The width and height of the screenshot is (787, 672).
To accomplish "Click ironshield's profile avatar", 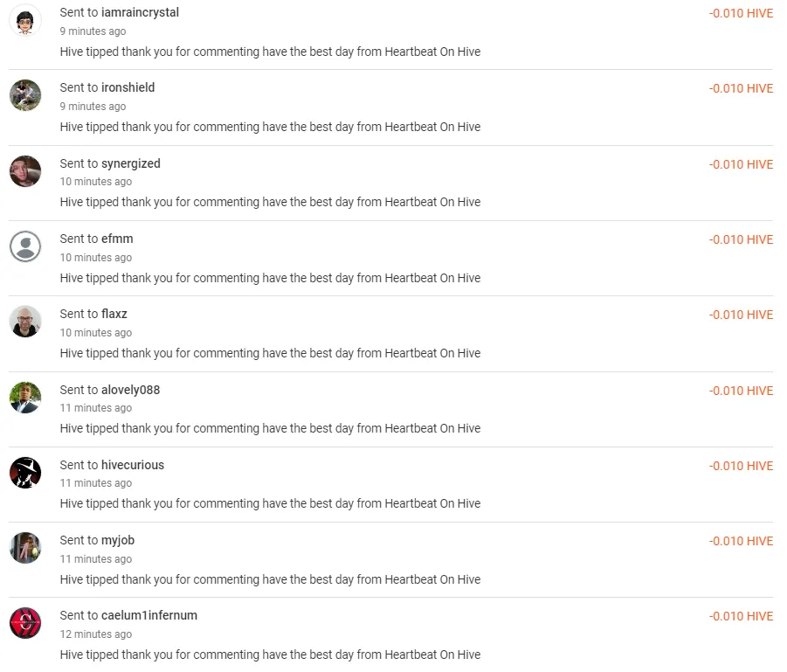I will click(25, 95).
